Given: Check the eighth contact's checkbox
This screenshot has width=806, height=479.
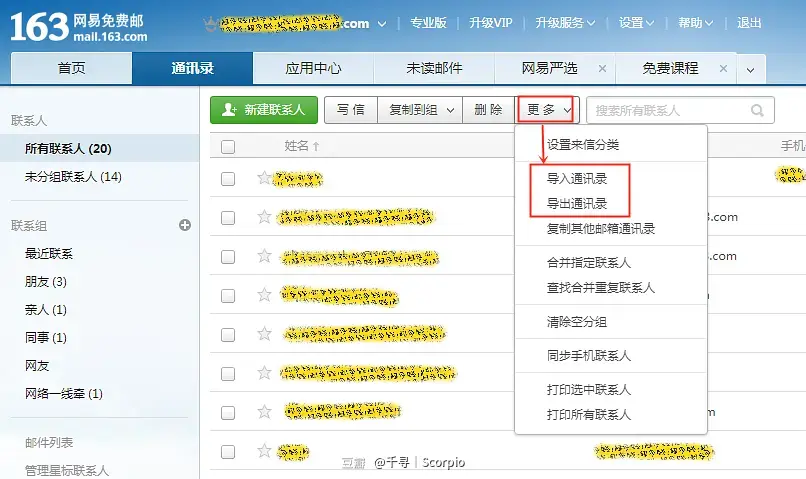Looking at the screenshot, I should 228,452.
